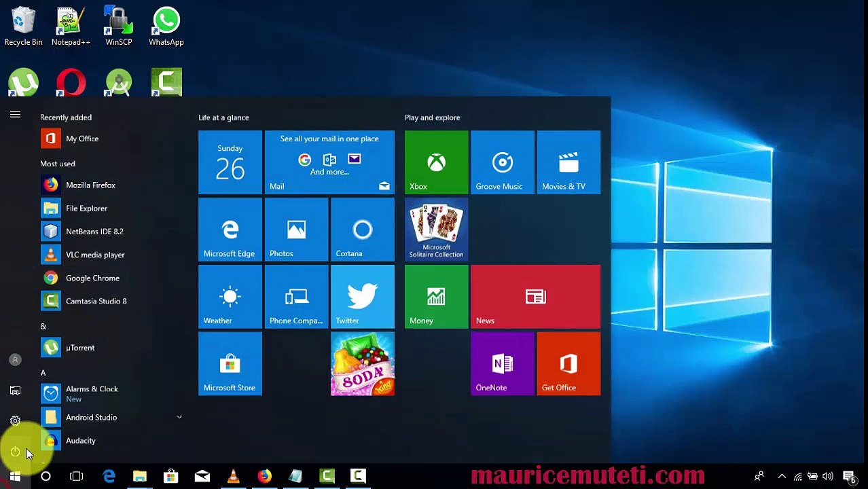Select WhatsApp desktop shortcut
Image resolution: width=868 pixels, height=489 pixels.
click(166, 26)
